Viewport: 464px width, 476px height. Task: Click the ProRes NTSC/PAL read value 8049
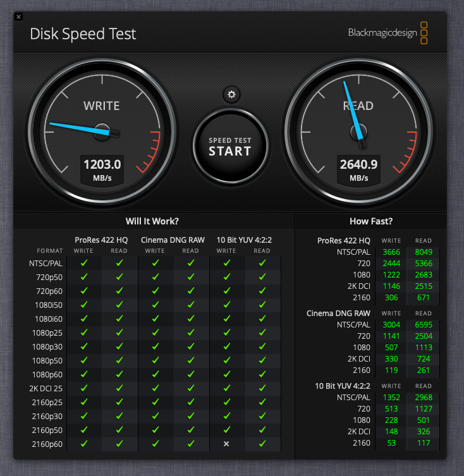point(424,252)
